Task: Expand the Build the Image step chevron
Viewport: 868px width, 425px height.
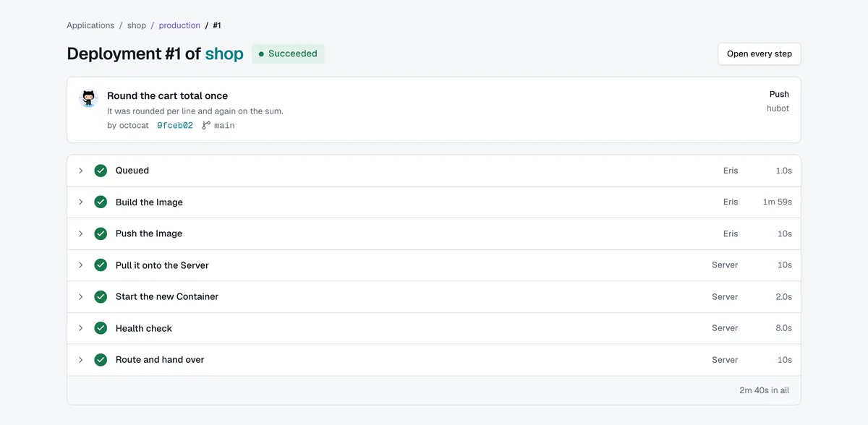Action: [x=81, y=202]
